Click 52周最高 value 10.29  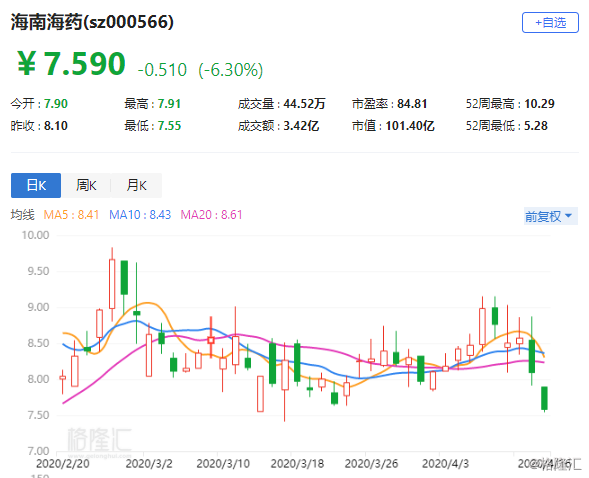pyautogui.click(x=539, y=104)
